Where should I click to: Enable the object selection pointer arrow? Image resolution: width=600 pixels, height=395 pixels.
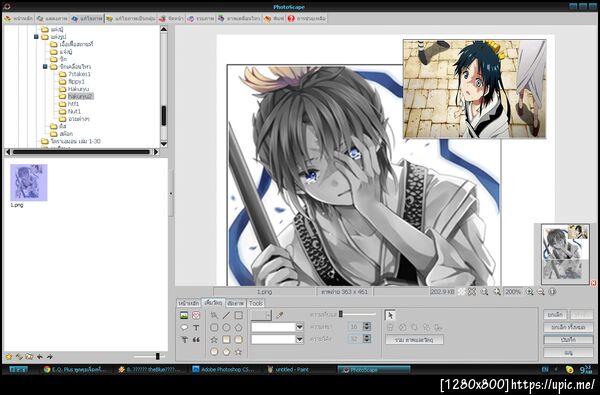pos(390,315)
